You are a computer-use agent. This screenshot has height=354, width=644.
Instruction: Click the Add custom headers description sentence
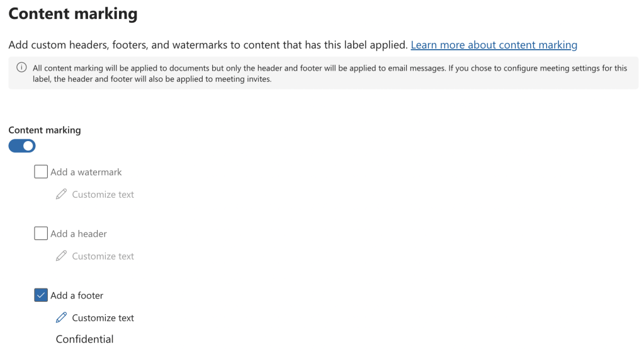[x=208, y=45]
